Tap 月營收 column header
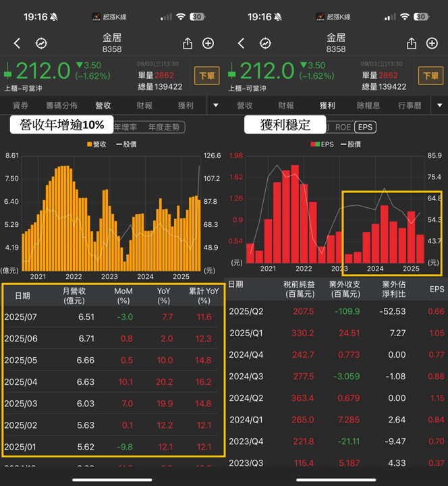The height and width of the screenshot is (486, 448). 74,296
